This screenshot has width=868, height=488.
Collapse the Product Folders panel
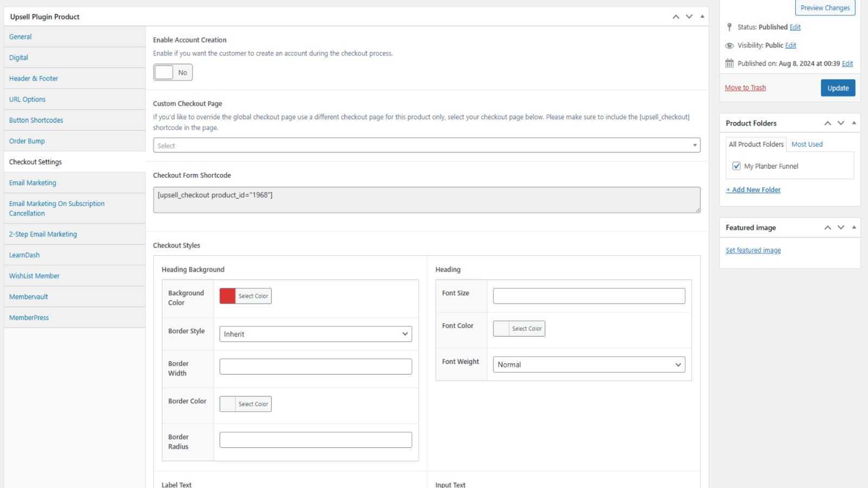(854, 123)
